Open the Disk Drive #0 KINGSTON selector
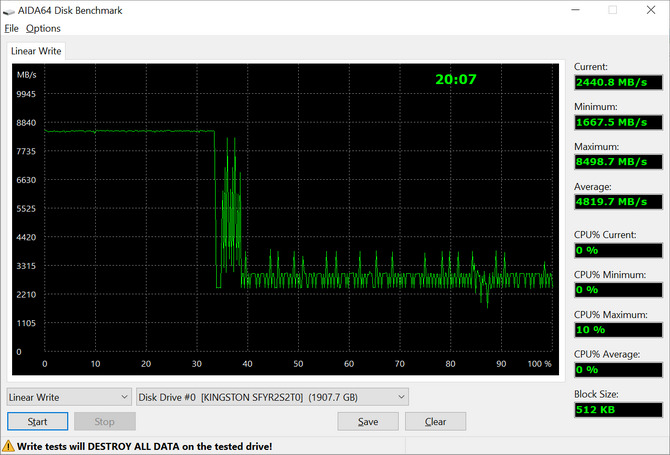The width and height of the screenshot is (670, 455). [272, 397]
